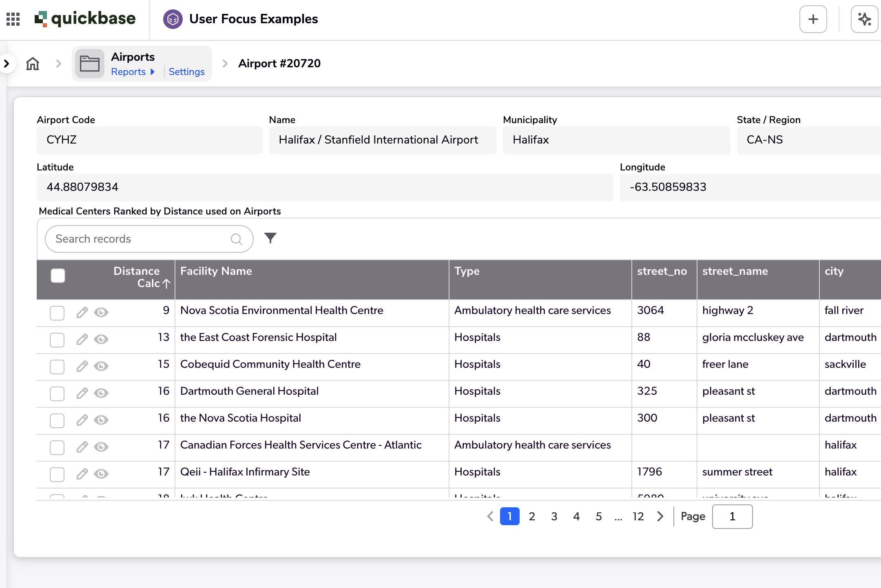This screenshot has height=588, width=881.
Task: Open the AI sparkle icon in top bar
Action: tap(864, 18)
